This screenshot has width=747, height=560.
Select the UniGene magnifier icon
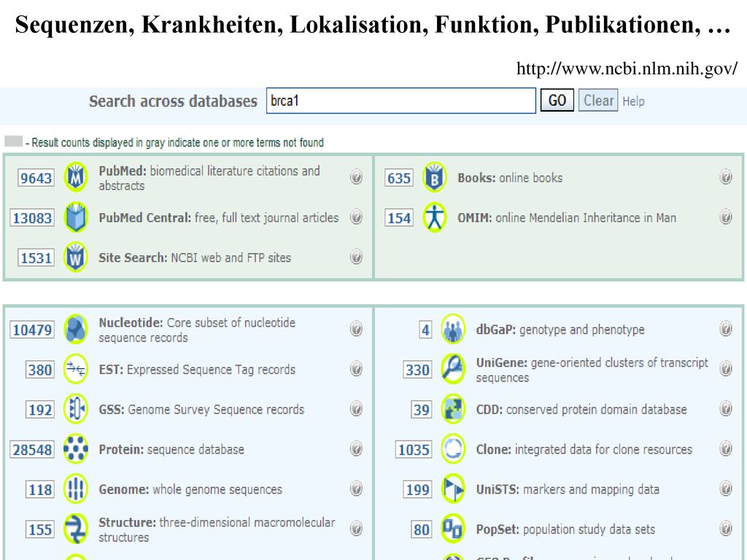coord(453,369)
